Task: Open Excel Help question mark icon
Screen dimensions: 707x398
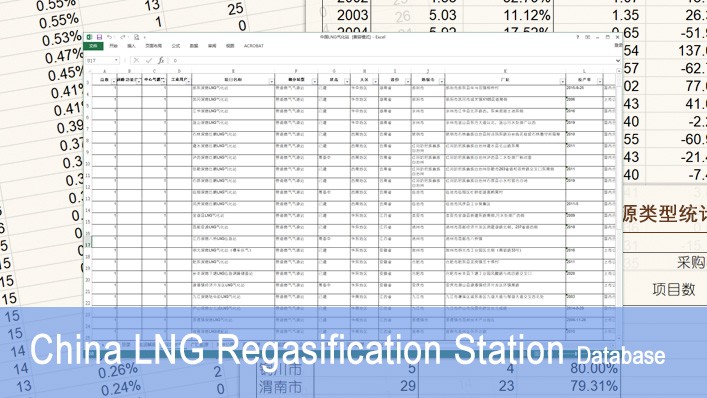Action: (x=578, y=37)
